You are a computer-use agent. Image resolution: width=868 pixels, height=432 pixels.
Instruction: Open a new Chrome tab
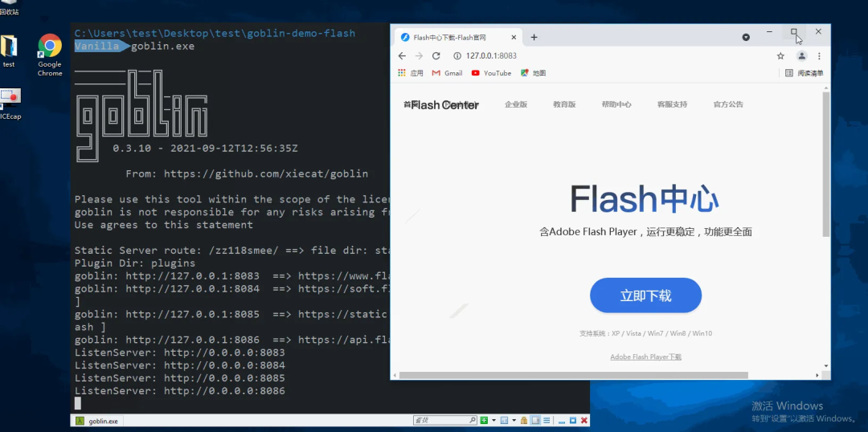(534, 37)
